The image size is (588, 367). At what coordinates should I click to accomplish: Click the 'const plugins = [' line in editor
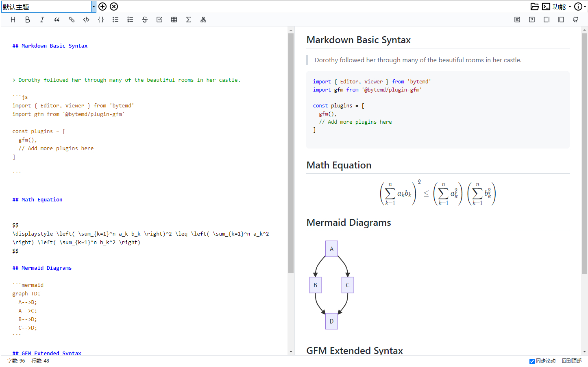39,131
